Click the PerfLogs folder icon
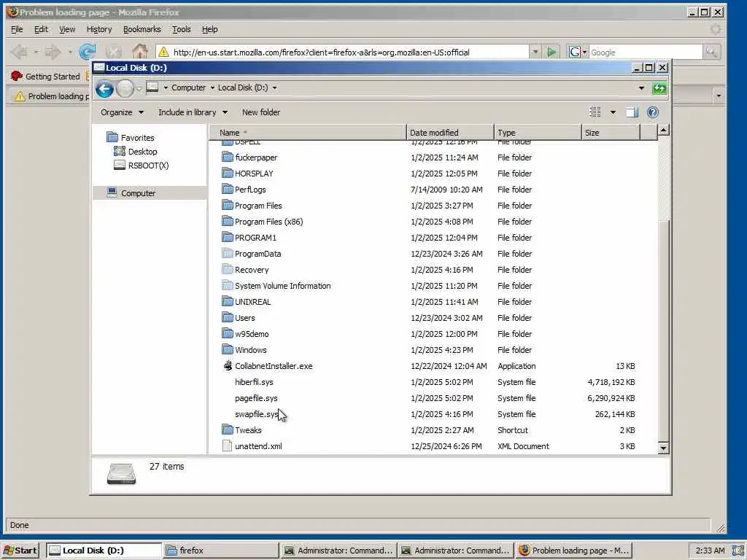 point(228,190)
